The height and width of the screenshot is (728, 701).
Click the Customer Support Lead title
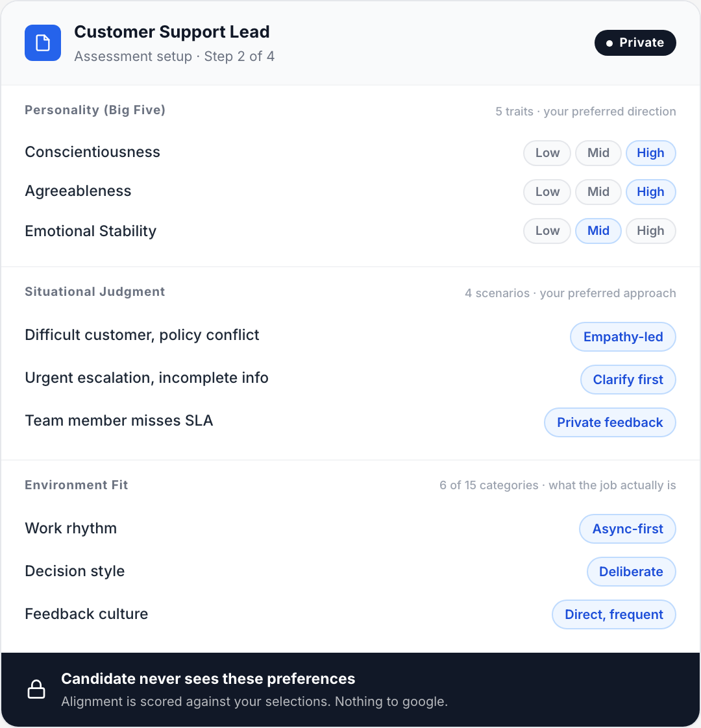coord(171,31)
